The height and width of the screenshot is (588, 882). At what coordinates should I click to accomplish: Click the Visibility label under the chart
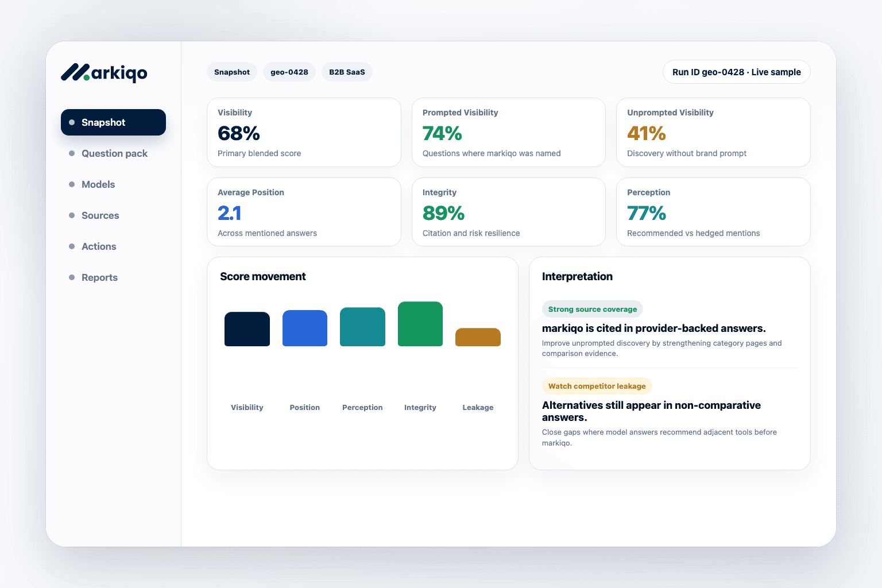[247, 407]
